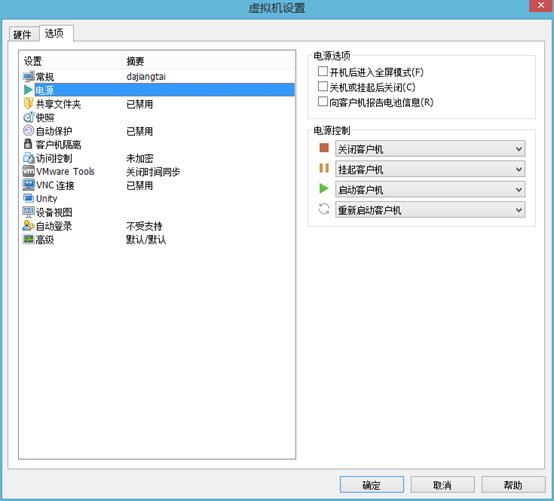Select the 快照 row label

coord(45,117)
